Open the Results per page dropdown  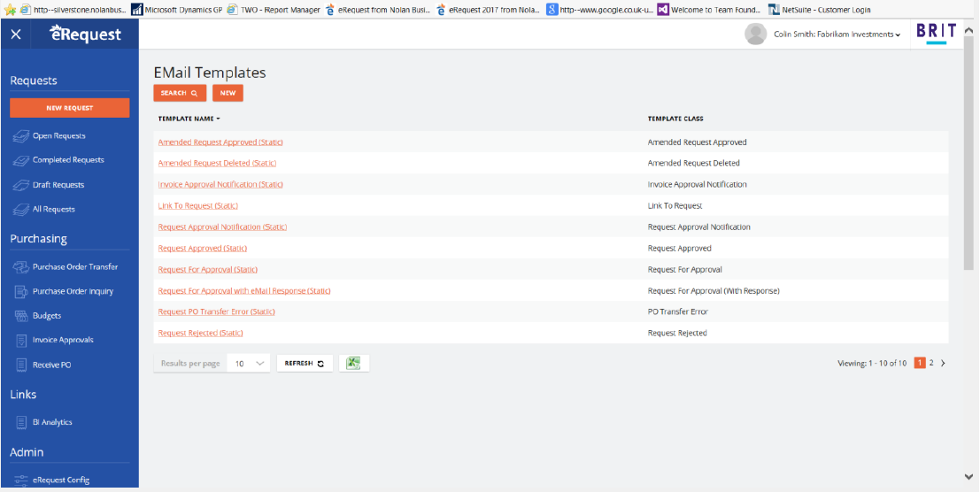click(249, 363)
